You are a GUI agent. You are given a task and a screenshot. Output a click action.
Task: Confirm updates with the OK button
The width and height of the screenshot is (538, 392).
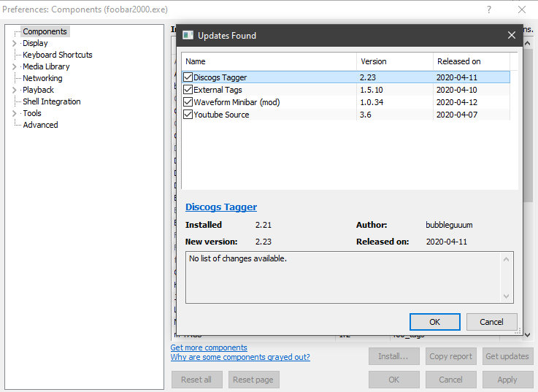point(434,321)
